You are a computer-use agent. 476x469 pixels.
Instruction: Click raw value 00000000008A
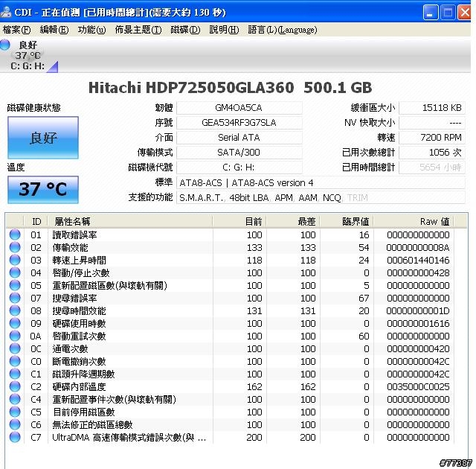click(418, 248)
